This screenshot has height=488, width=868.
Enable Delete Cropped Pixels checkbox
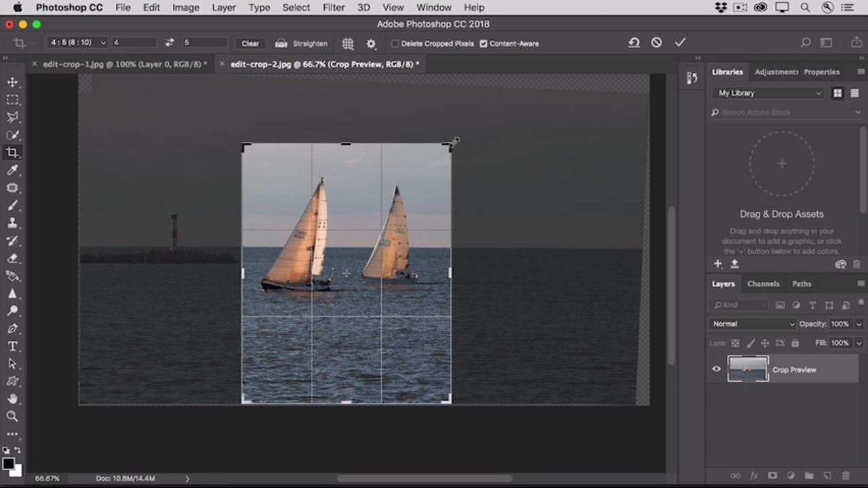(395, 43)
